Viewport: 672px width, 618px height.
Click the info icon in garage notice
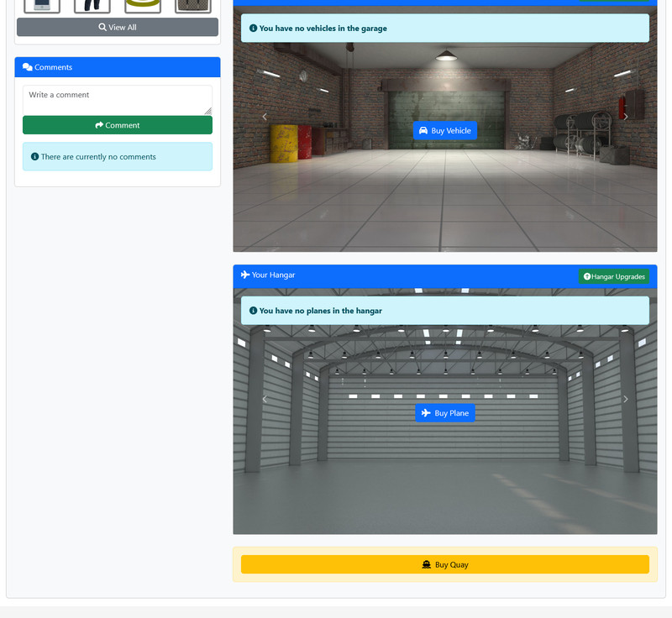tap(254, 28)
